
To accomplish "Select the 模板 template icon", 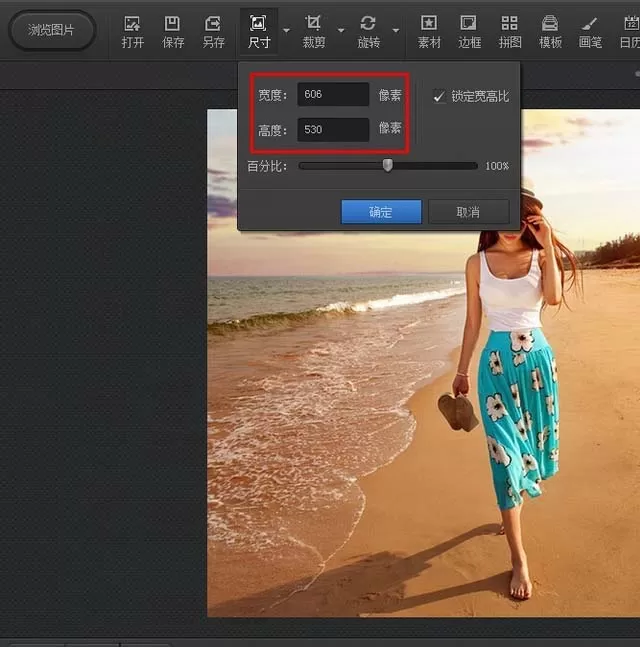I will point(550,32).
